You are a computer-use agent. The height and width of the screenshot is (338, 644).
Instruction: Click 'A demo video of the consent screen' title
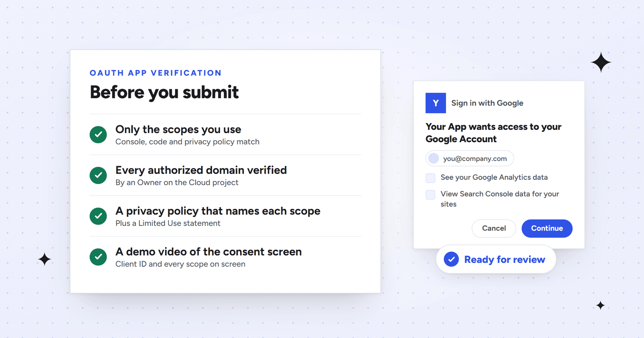pyautogui.click(x=209, y=252)
